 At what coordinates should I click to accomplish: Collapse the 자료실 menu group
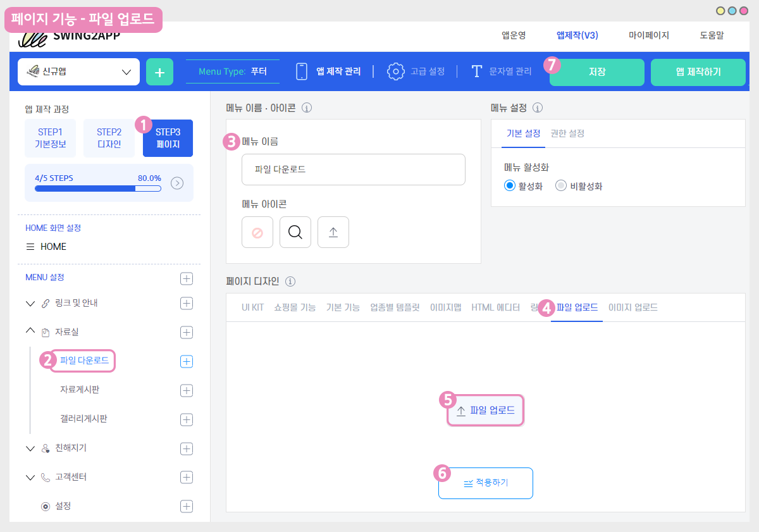coord(30,331)
